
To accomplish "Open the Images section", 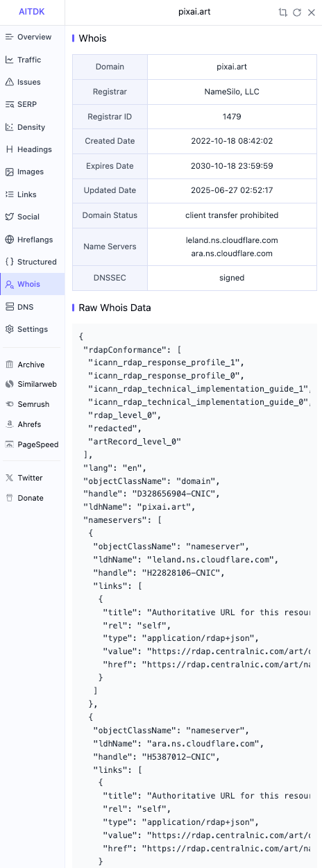I will 32,172.
